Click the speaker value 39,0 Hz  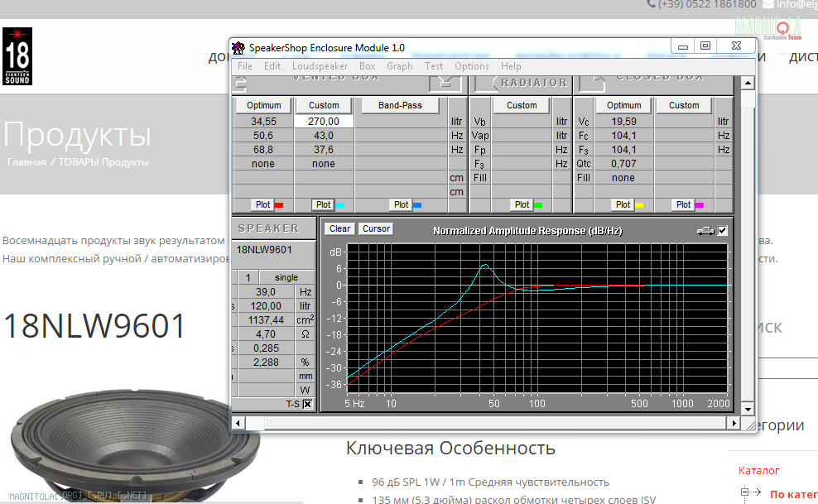[x=266, y=292]
